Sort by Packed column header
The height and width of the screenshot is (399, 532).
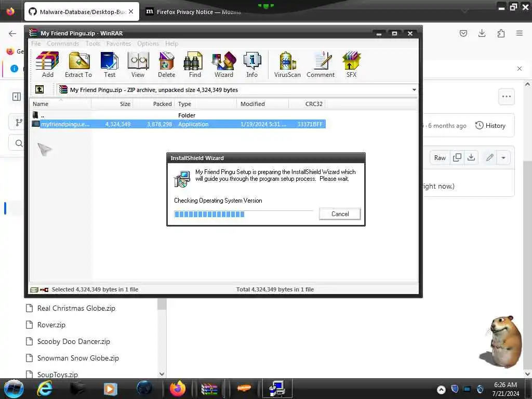(153, 104)
